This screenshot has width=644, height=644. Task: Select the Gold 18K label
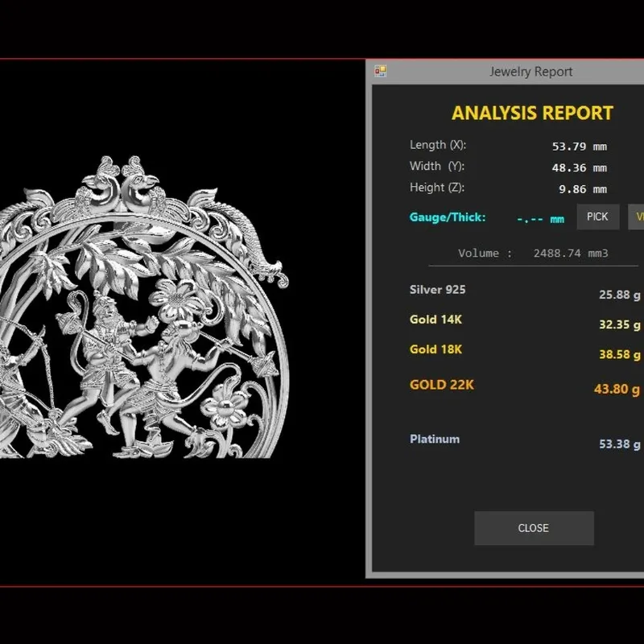(x=436, y=349)
